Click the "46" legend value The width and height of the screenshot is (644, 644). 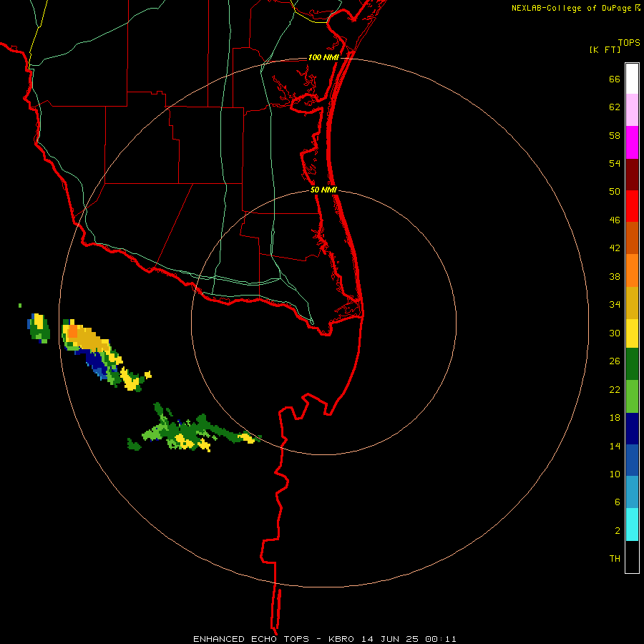coord(615,220)
